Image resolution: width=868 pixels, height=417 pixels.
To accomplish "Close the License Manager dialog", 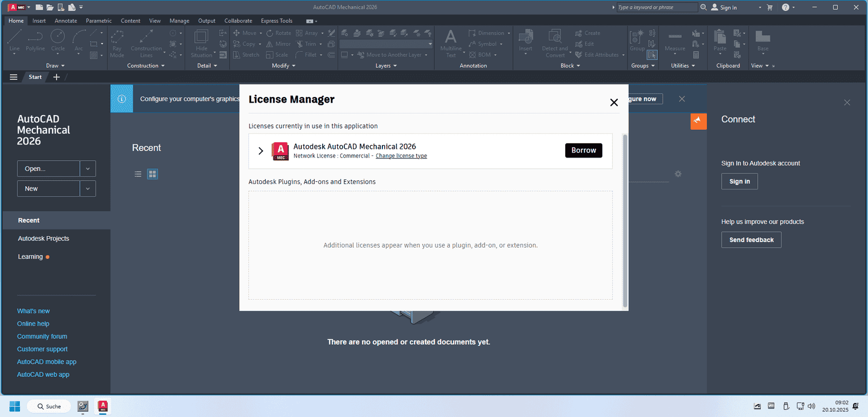I will coord(614,102).
